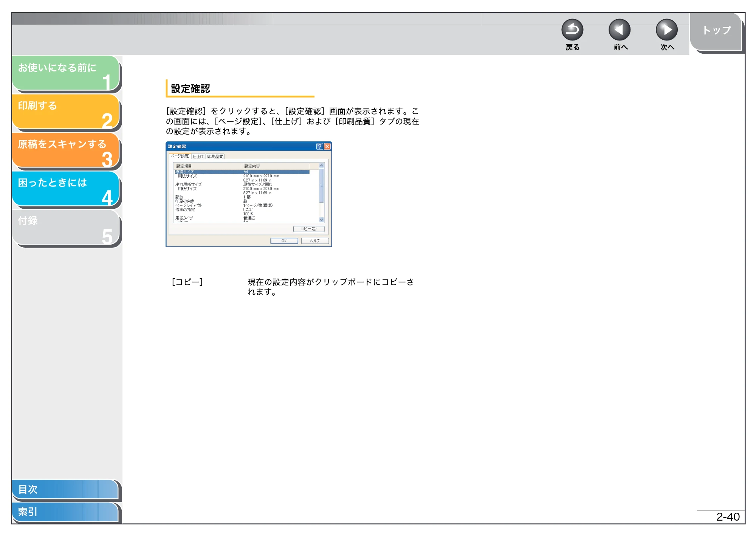Click the list scroll-down arrow
756x535 pixels.
click(322, 220)
